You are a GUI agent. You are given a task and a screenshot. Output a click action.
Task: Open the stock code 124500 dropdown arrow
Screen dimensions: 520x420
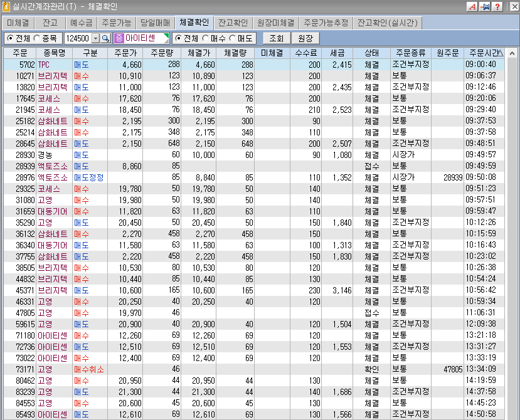(x=95, y=38)
